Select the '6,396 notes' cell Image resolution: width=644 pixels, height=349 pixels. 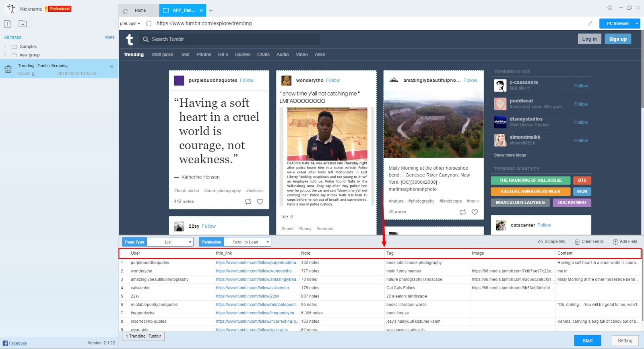(x=341, y=313)
